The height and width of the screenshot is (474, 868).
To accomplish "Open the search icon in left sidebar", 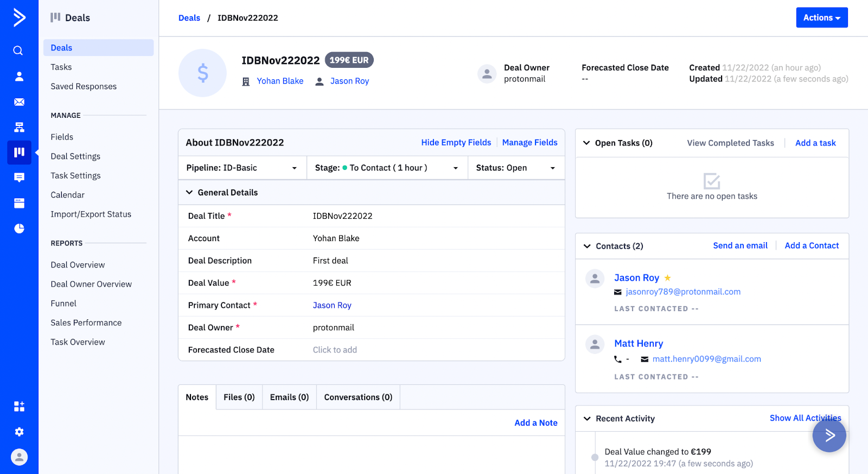I will [18, 51].
